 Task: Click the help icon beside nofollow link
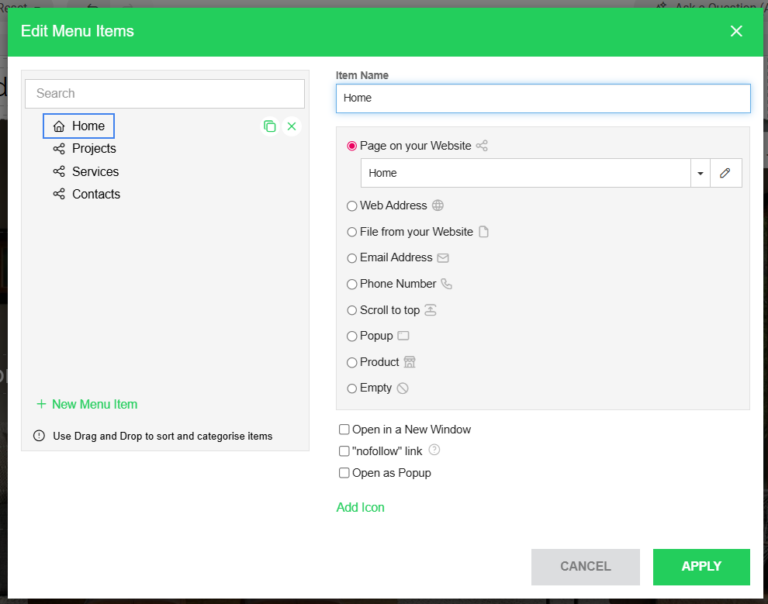[434, 450]
